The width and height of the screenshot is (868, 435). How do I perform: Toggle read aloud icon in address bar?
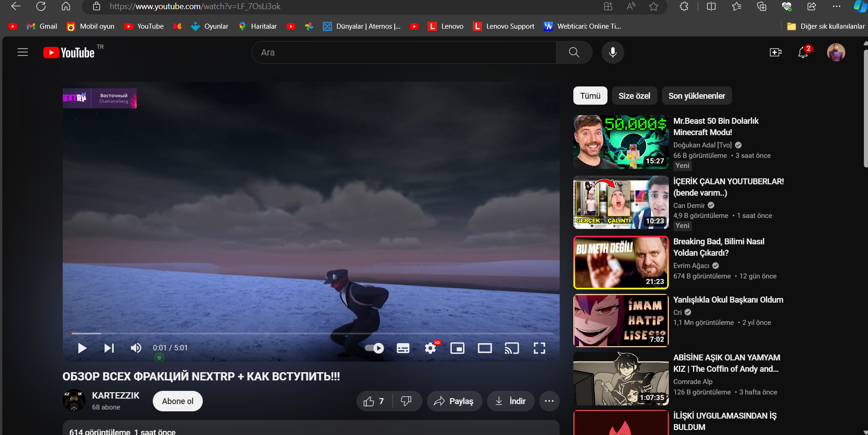point(631,6)
